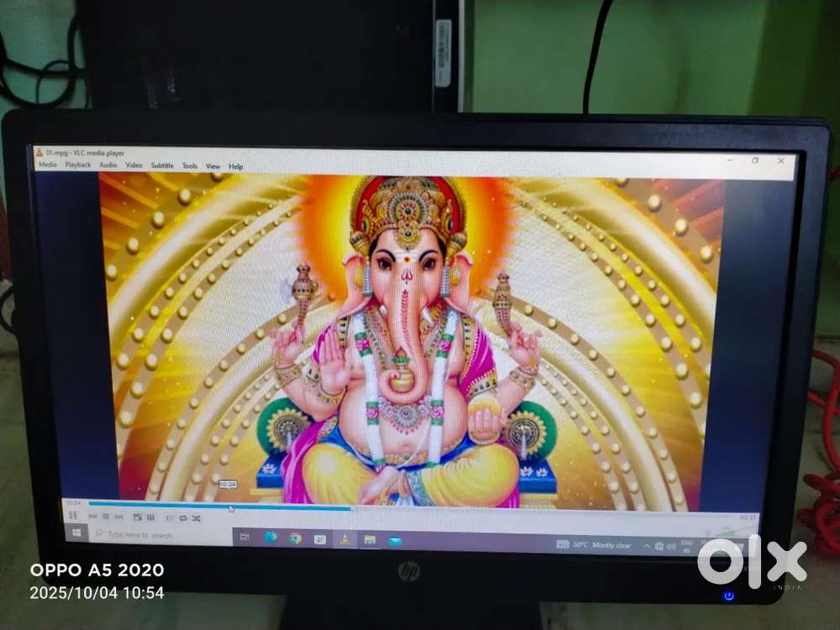This screenshot has height=630, width=840.
Task: Click the previous media button
Action: (92, 517)
